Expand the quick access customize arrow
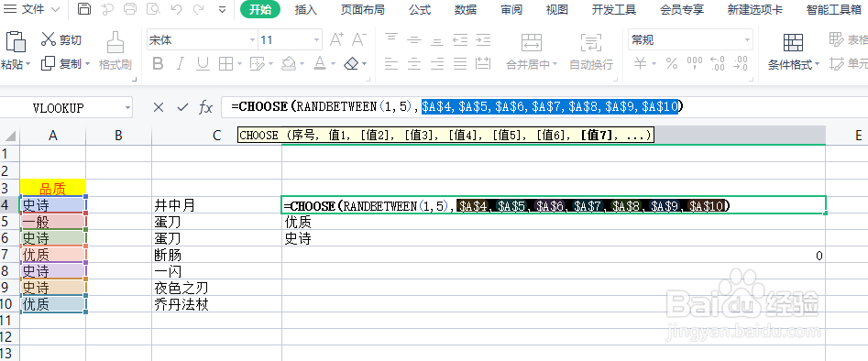Image resolution: width=868 pixels, height=361 pixels. pyautogui.click(x=222, y=9)
